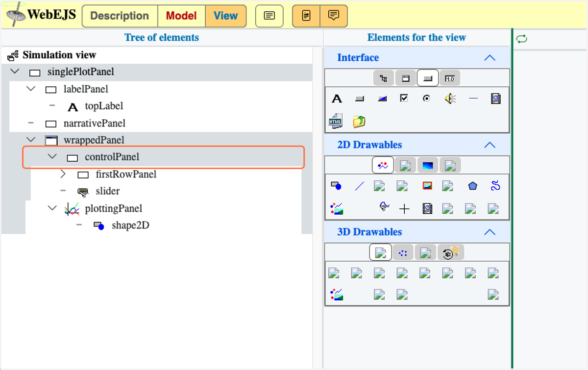Select the Interface window-containers group tab
The height and width of the screenshot is (370, 588).
406,78
